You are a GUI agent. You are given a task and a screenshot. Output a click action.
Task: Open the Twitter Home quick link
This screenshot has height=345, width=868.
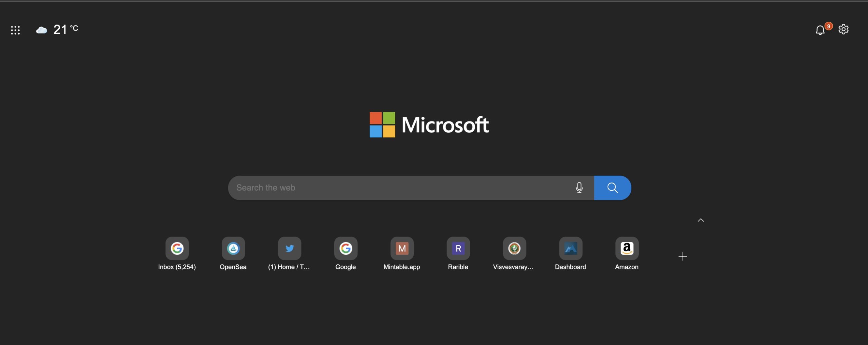point(289,253)
